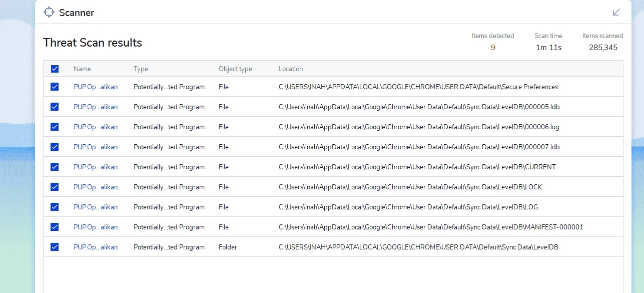
Task: Toggle the select-all checkbox in header
Action: coord(55,69)
